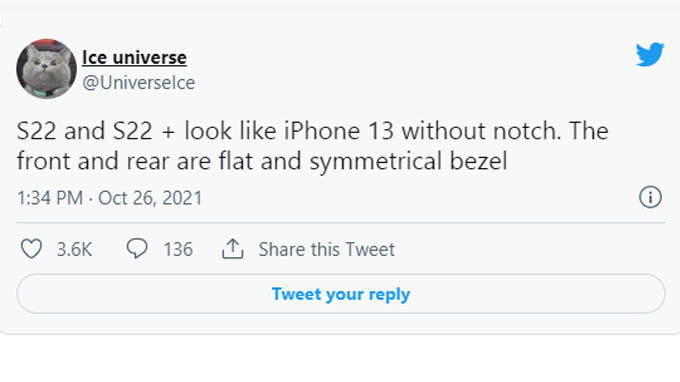Viewport: 680px width, 382px height.
Task: Select the Share this Tweet text
Action: 327,249
